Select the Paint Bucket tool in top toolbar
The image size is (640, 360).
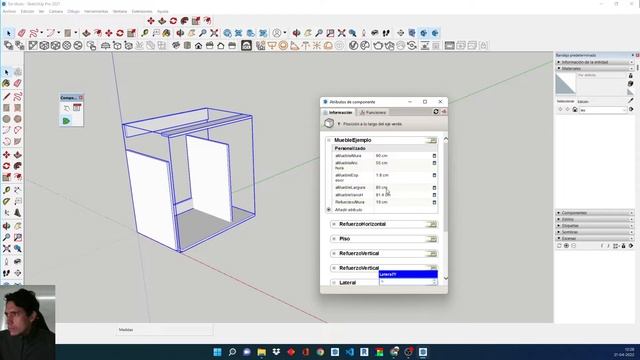[167, 33]
